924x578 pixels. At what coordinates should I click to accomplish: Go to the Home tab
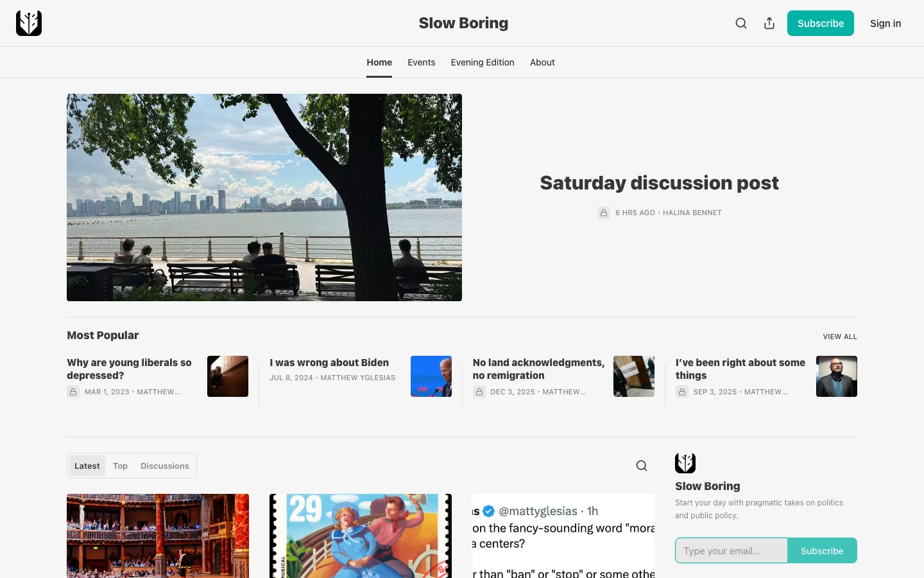coord(379,62)
